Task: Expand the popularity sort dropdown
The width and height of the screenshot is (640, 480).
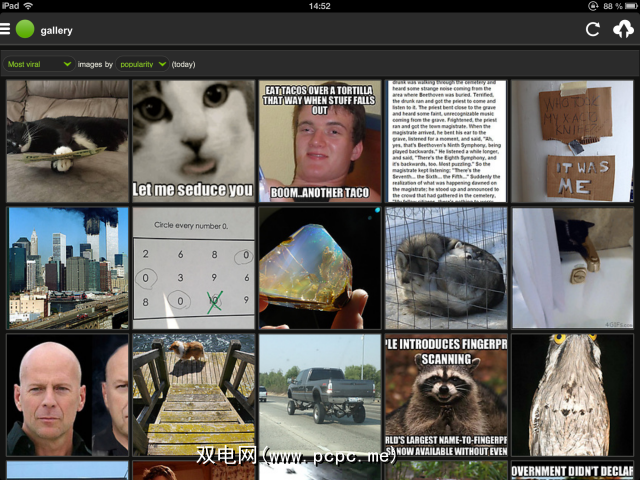Action: pyautogui.click(x=142, y=64)
